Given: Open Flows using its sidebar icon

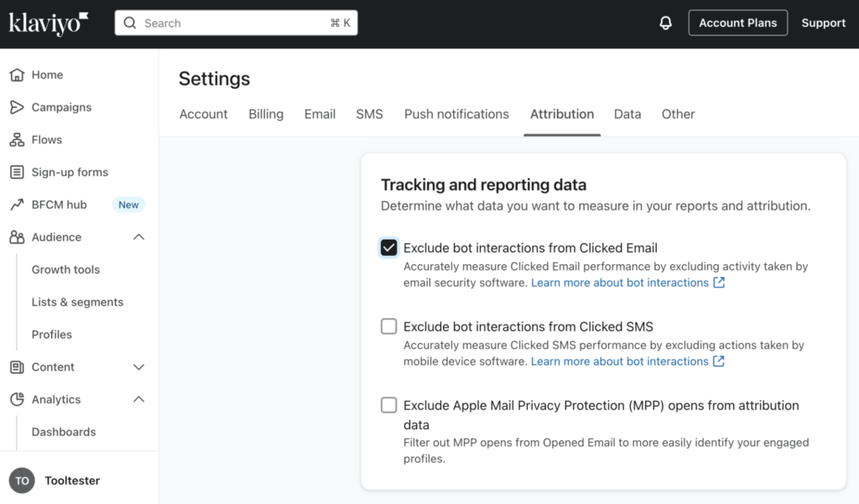Looking at the screenshot, I should [x=19, y=139].
